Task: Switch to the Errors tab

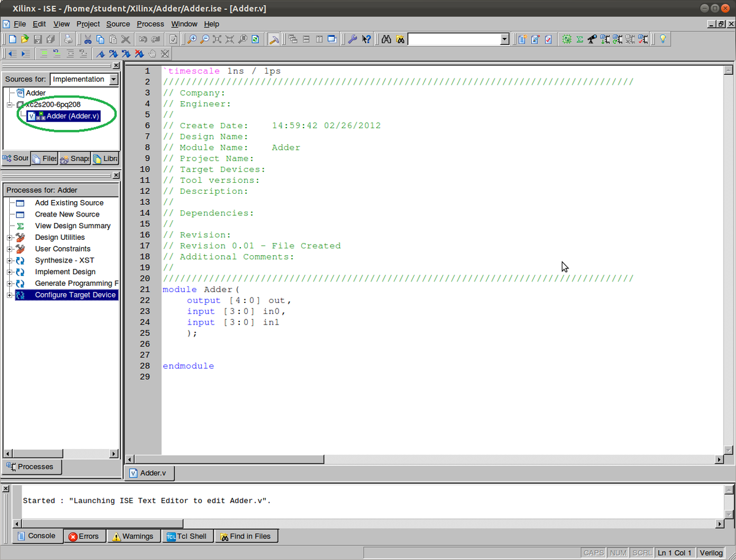Action: [x=85, y=535]
